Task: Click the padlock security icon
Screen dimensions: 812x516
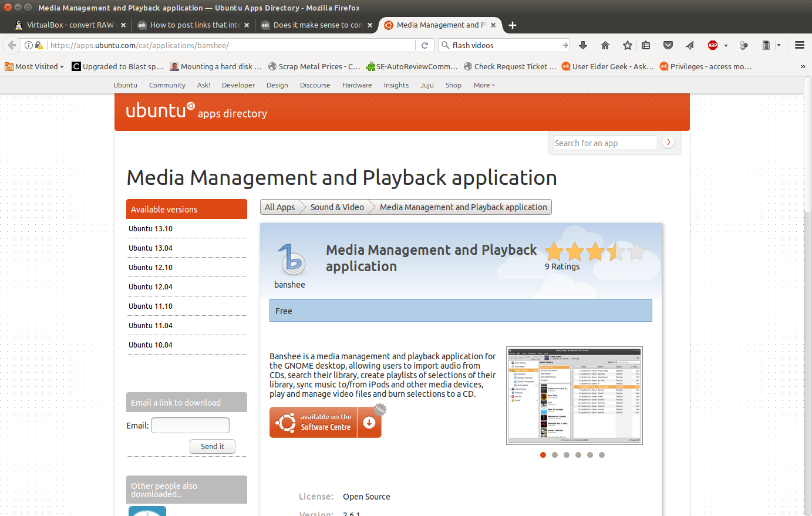Action: tap(39, 45)
